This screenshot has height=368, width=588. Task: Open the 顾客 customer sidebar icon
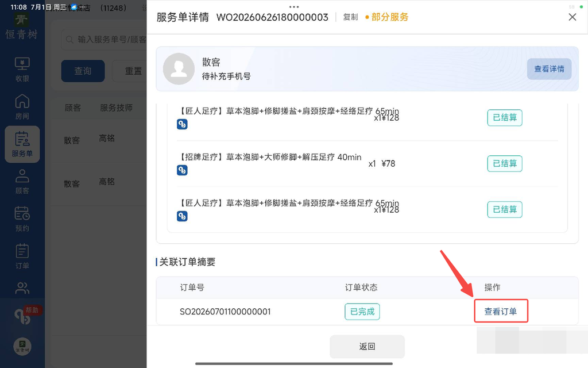[x=22, y=182]
